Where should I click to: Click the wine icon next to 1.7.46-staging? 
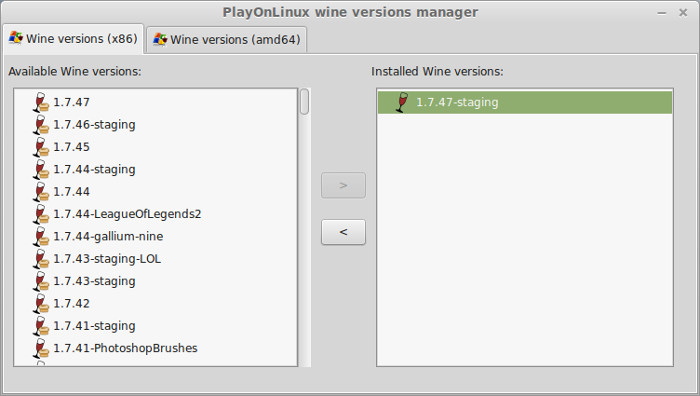[x=41, y=125]
